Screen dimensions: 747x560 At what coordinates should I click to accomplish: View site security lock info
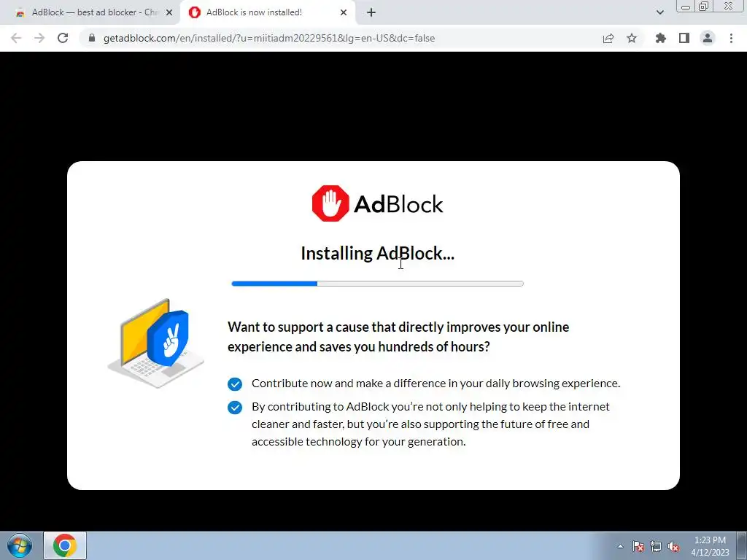92,38
